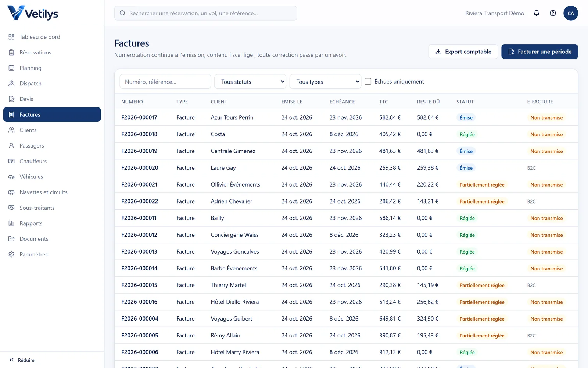Open the CA user avatar menu
Screen dimensions: 588x368
(x=571, y=13)
